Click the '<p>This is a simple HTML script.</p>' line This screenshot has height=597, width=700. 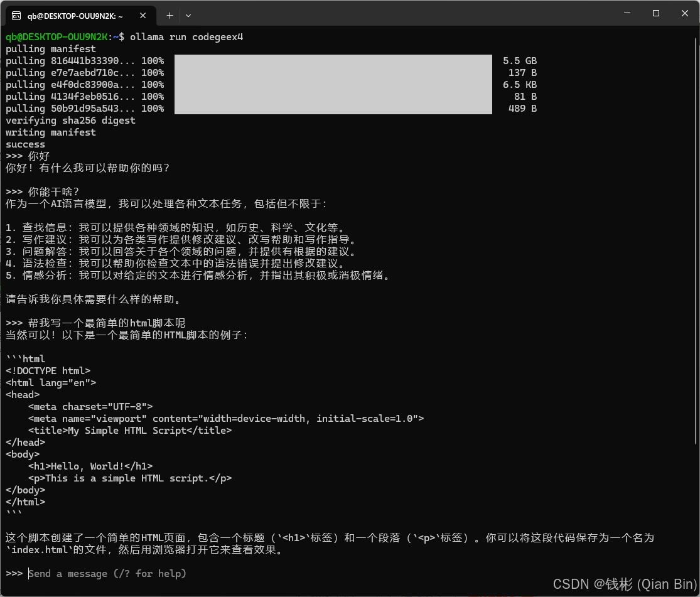point(130,478)
